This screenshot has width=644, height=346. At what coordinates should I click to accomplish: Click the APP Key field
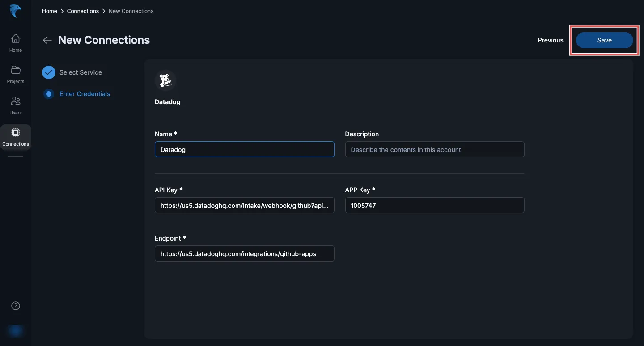pyautogui.click(x=435, y=205)
